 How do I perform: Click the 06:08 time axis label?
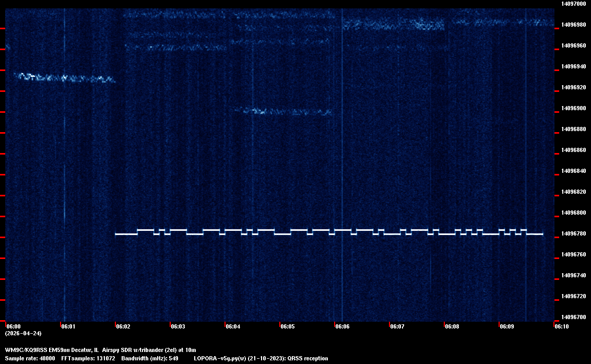click(452, 326)
